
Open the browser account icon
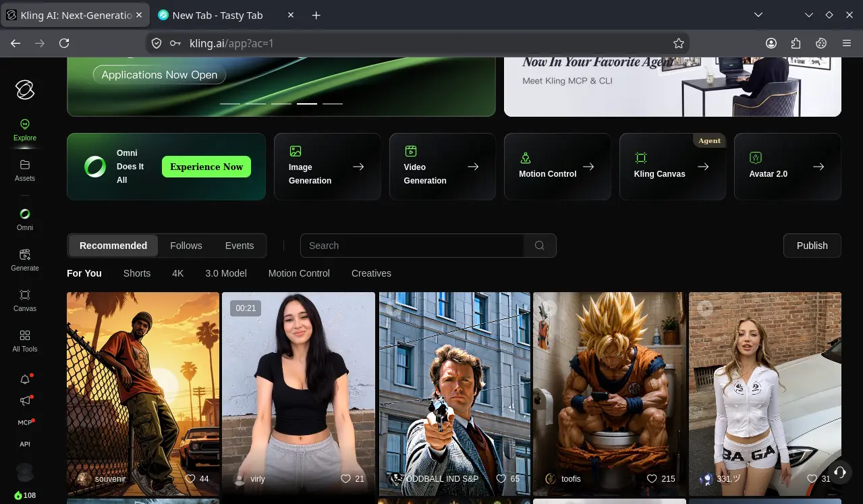tap(771, 43)
